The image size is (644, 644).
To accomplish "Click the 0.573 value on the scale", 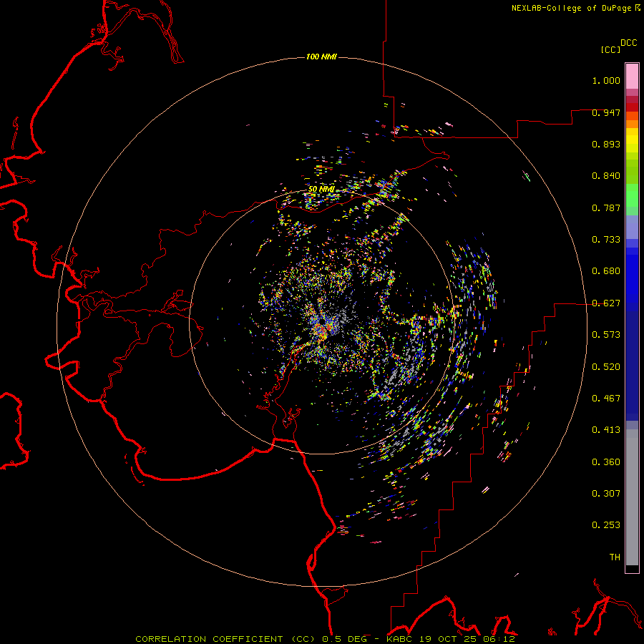I will [x=606, y=335].
